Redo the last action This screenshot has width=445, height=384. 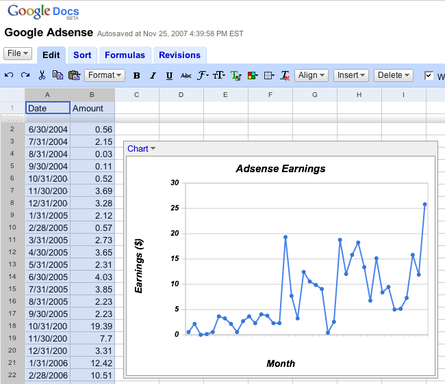(x=25, y=75)
